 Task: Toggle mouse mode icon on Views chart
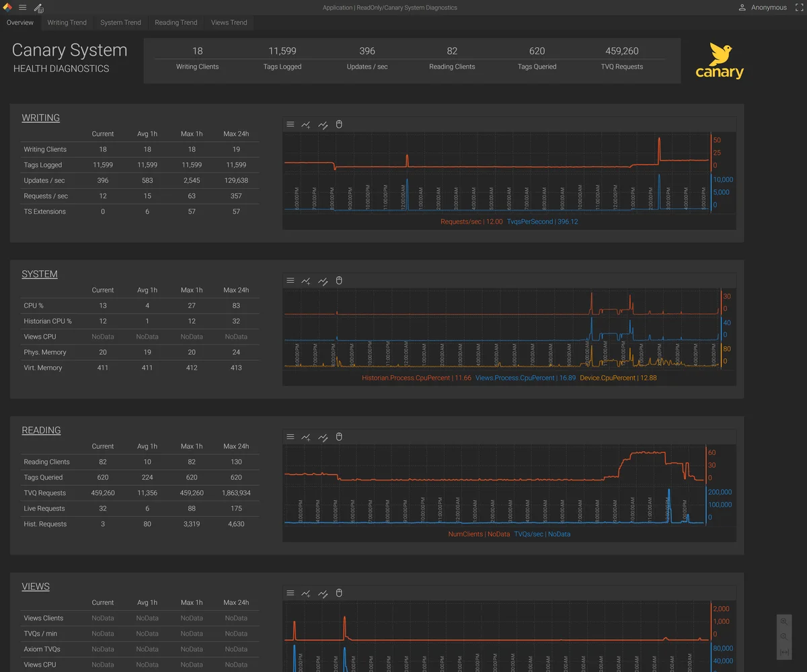[339, 593]
